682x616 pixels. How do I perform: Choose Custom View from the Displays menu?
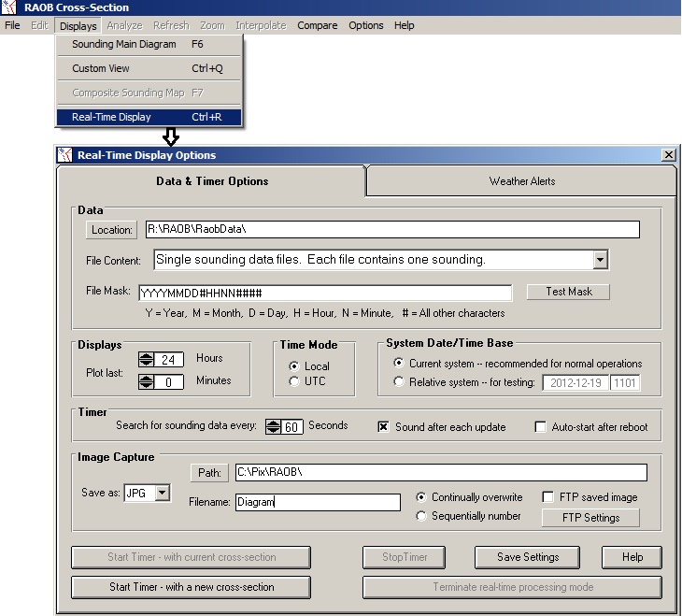pos(149,68)
